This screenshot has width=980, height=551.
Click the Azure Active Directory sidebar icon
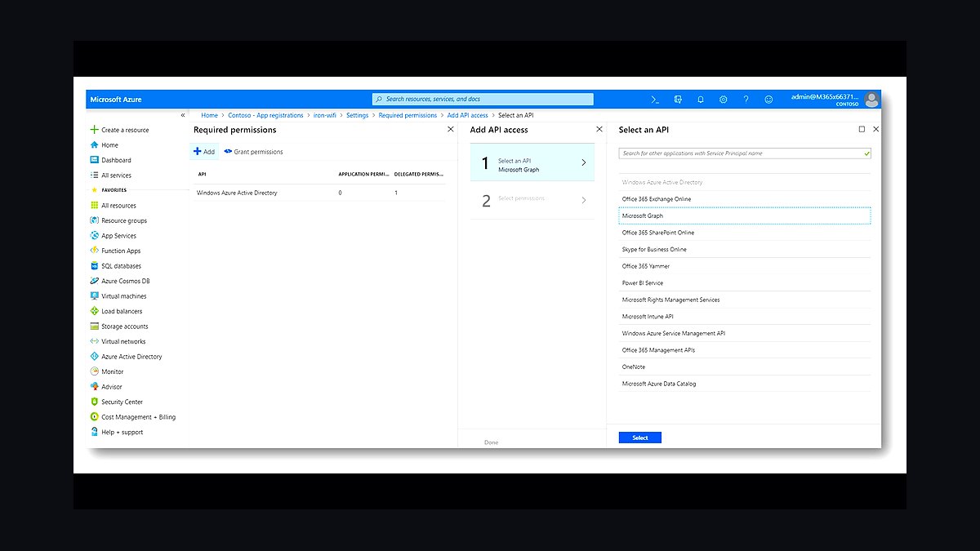click(95, 357)
